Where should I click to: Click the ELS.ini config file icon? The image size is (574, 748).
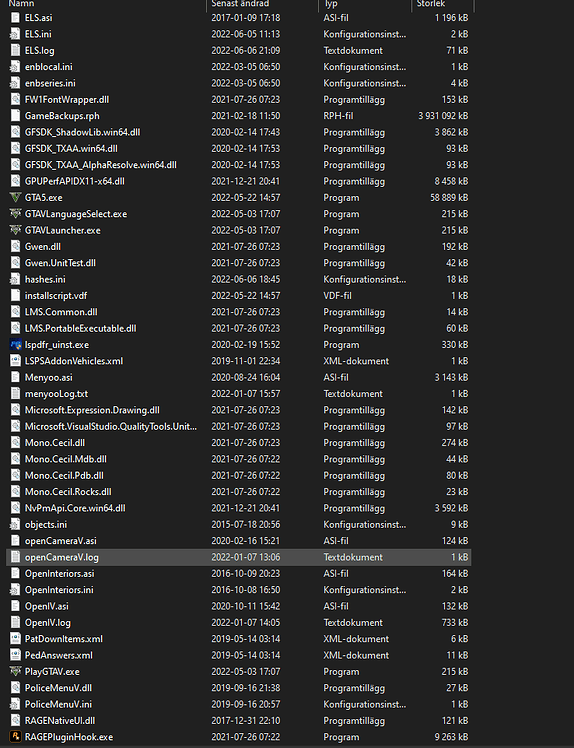click(16, 34)
